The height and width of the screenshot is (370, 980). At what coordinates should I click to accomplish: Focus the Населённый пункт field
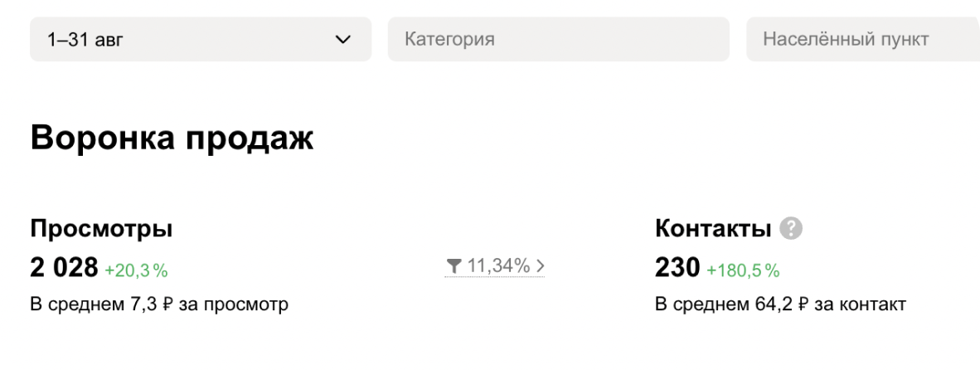(862, 39)
